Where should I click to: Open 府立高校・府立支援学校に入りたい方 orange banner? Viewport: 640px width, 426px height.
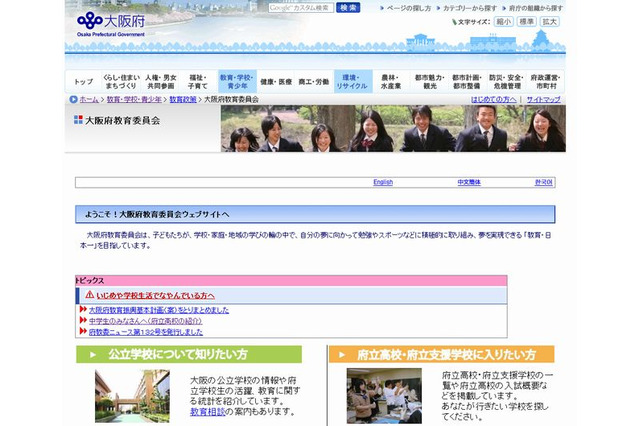(442, 354)
